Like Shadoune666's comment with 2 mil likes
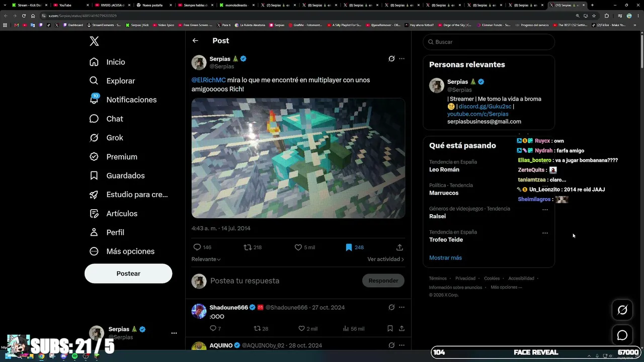Screen dimensions: 644x362 click(x=308, y=329)
